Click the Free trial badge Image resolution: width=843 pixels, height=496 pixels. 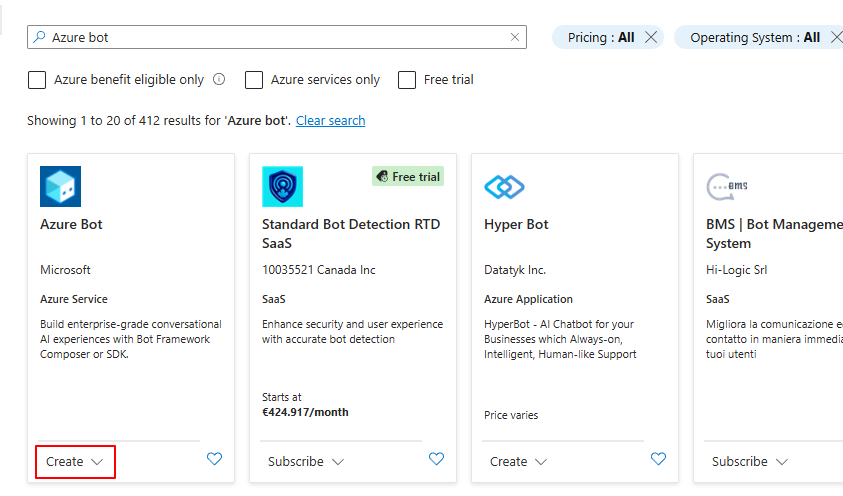click(x=408, y=176)
